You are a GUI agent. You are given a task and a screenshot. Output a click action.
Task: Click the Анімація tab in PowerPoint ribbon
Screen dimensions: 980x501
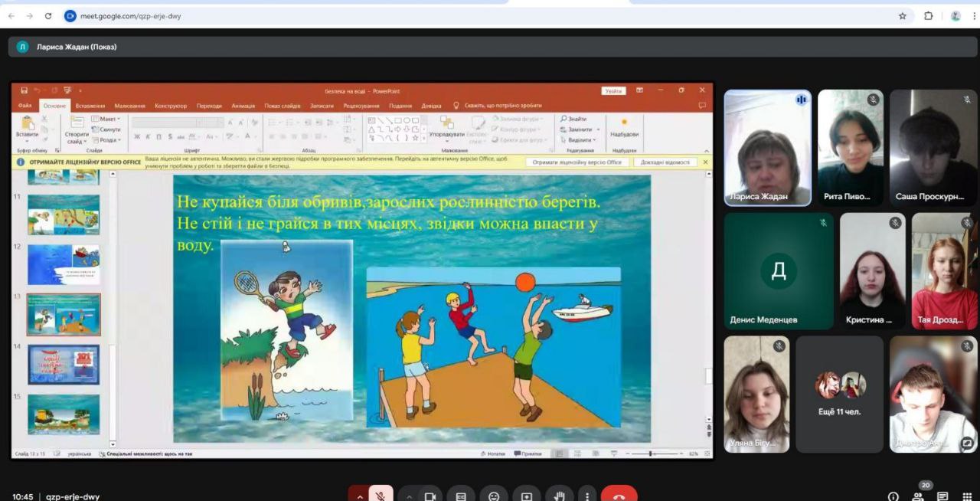243,106
